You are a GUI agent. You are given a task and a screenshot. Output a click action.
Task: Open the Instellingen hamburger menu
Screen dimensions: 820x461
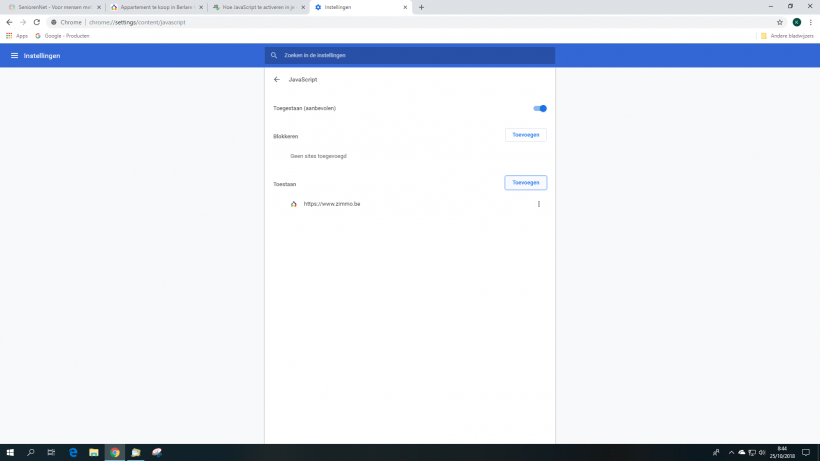point(14,56)
